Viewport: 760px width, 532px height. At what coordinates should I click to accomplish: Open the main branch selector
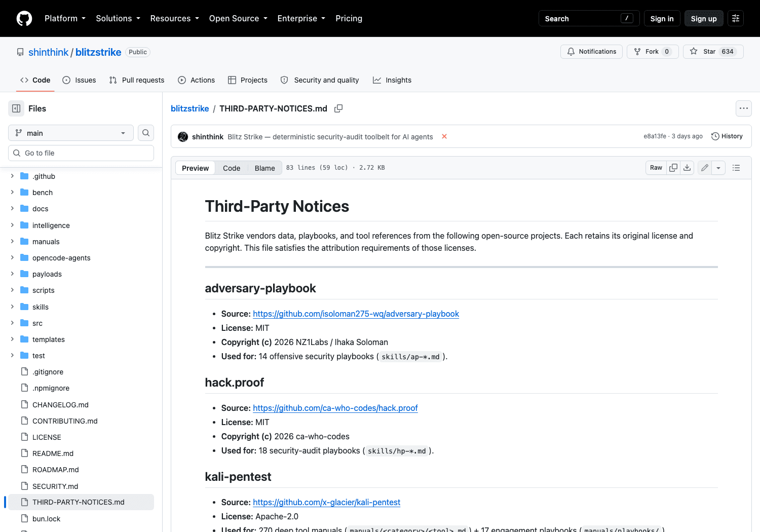(71, 133)
